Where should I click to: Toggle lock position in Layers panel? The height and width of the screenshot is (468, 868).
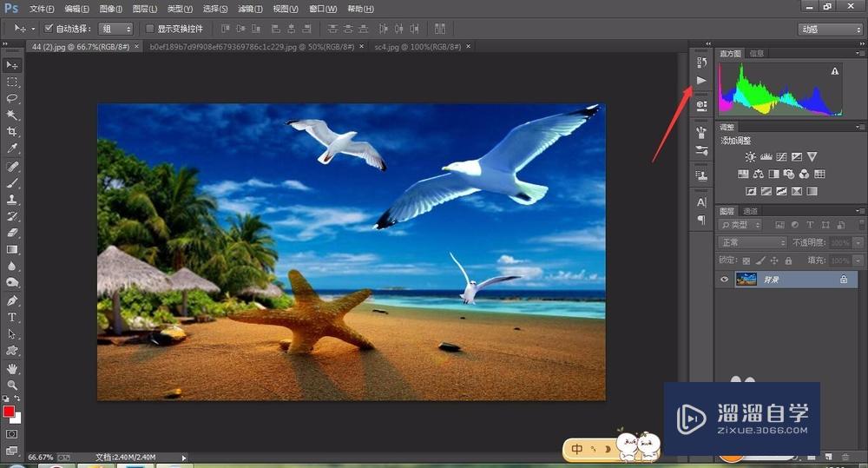(x=774, y=260)
